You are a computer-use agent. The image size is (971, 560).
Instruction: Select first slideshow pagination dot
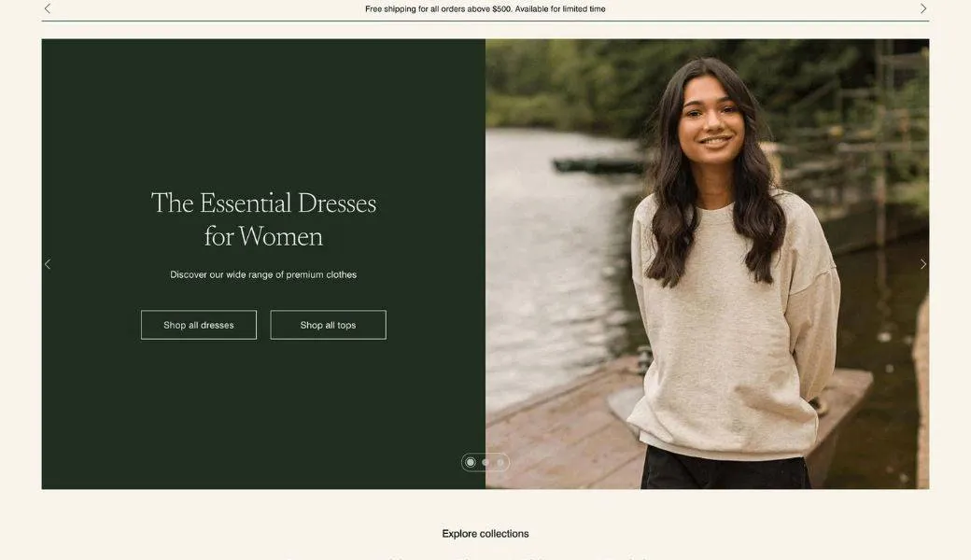point(471,462)
